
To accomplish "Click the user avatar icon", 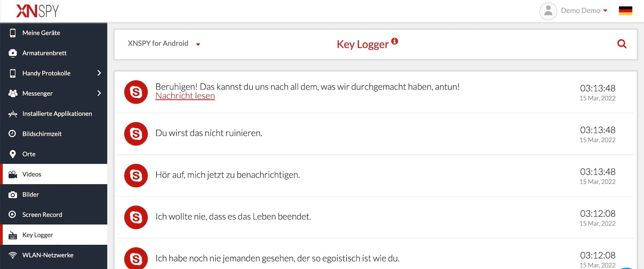I will point(548,11).
